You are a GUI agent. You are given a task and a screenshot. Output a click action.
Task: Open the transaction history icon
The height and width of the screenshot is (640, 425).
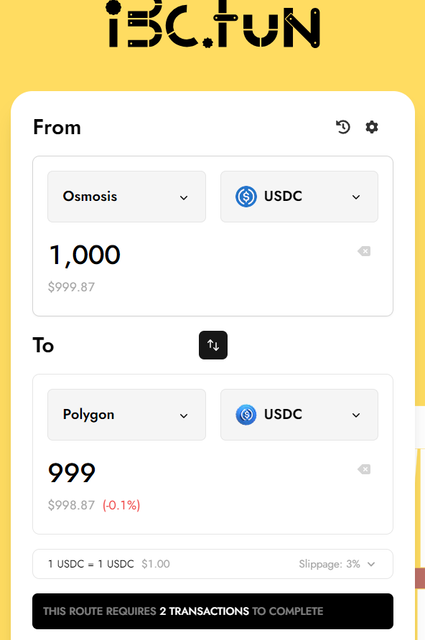click(343, 127)
